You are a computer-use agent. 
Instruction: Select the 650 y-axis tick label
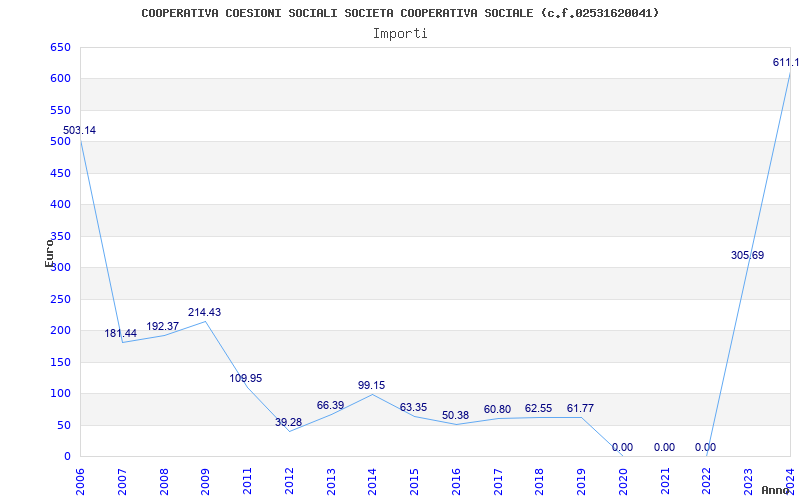click(60, 47)
